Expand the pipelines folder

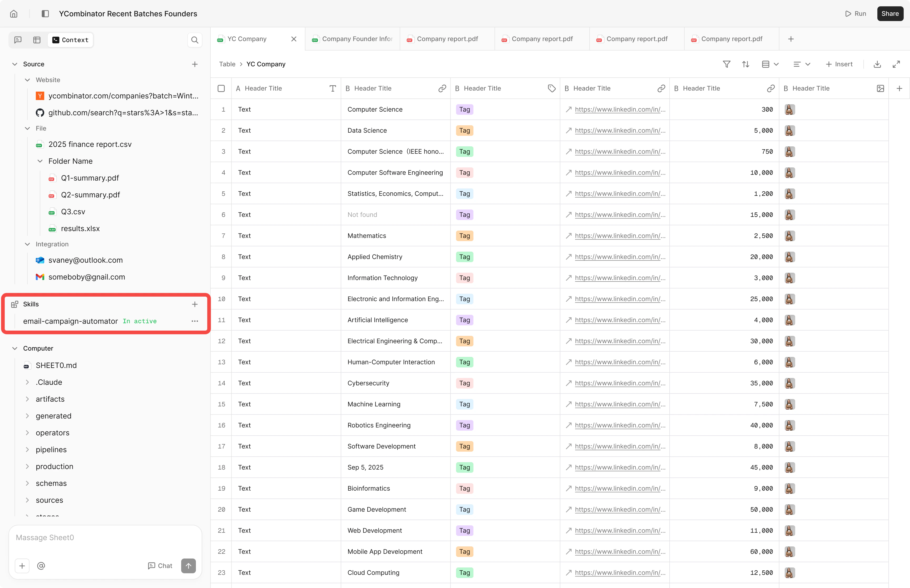[x=27, y=449]
